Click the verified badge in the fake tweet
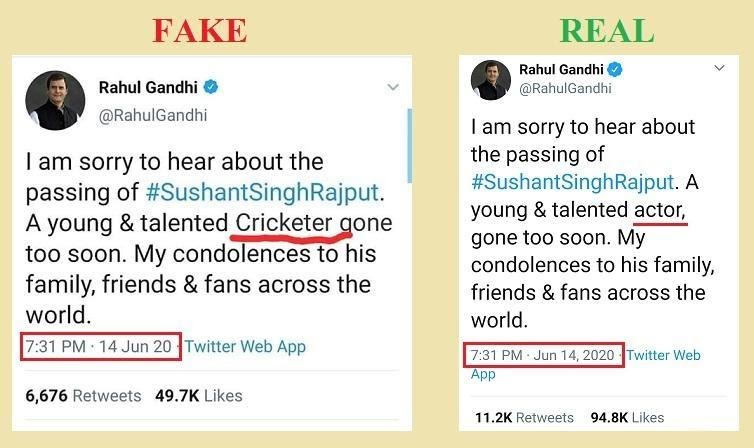This screenshot has height=448, width=754. (x=211, y=87)
